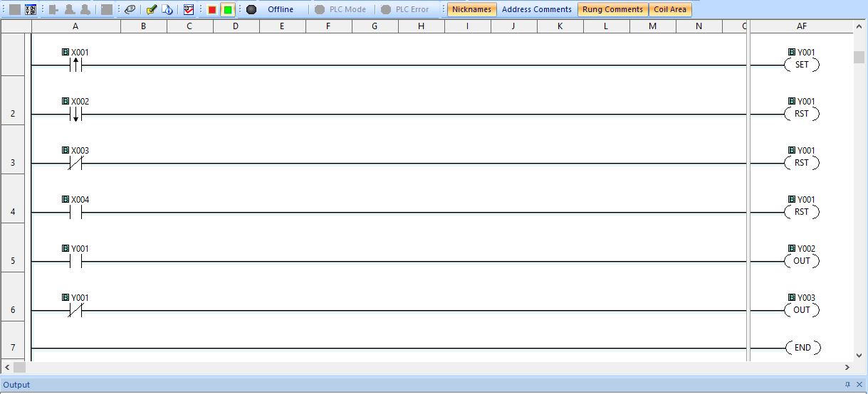Select the END coil on rung 7
Screen dimensions: 868x394
802,348
